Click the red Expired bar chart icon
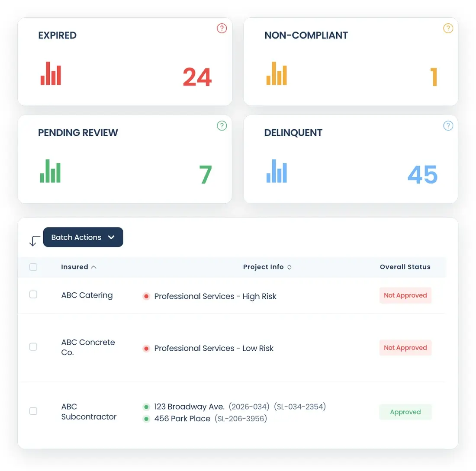476x471 pixels. tap(51, 74)
